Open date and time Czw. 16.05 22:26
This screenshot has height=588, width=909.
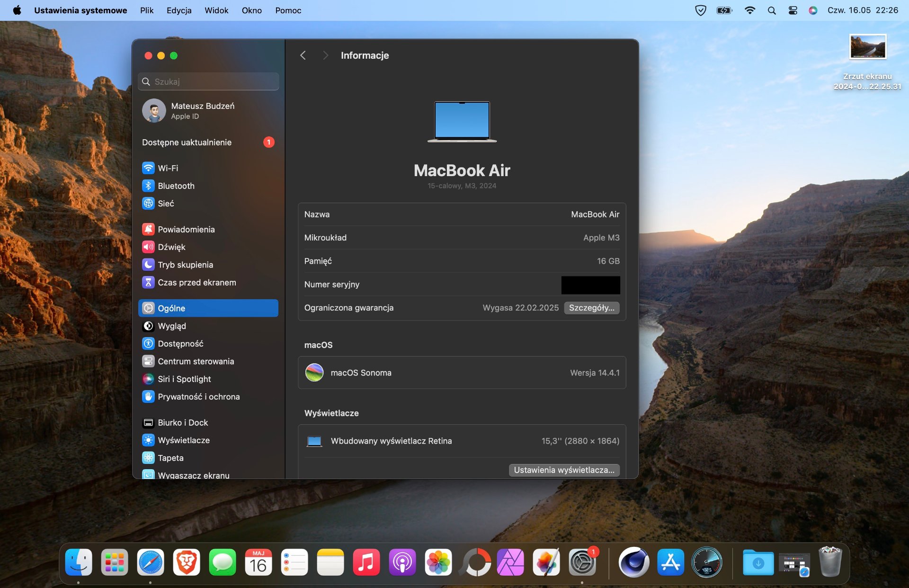point(863,10)
